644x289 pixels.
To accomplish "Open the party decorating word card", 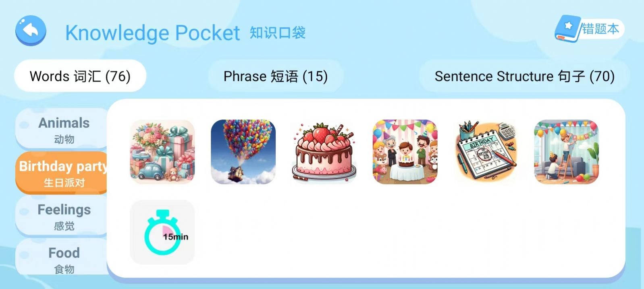I will pos(567,152).
